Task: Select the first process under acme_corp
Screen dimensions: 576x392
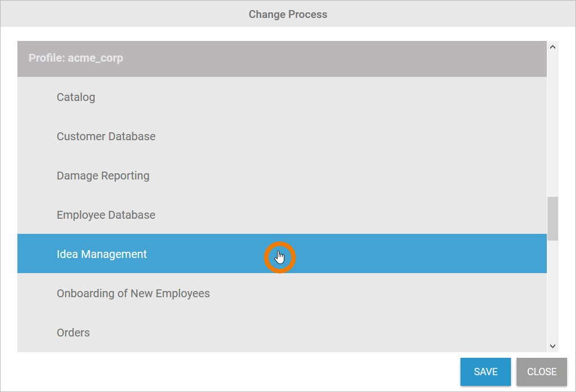Action: [76, 97]
